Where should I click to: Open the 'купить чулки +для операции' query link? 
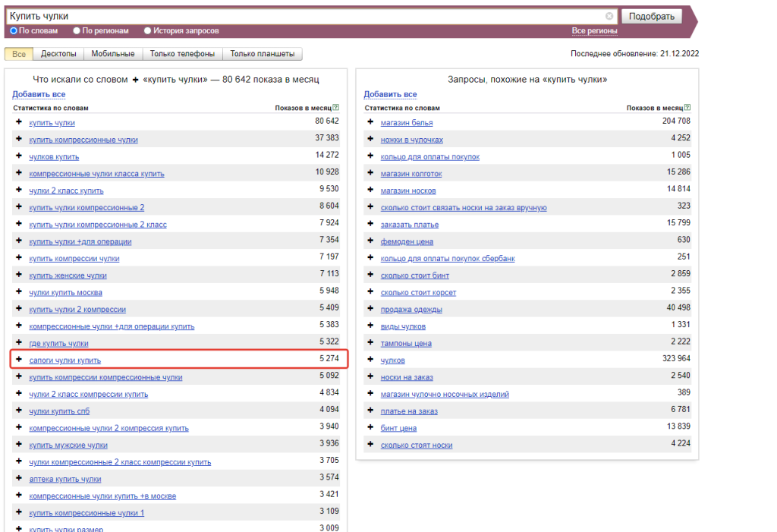80,241
